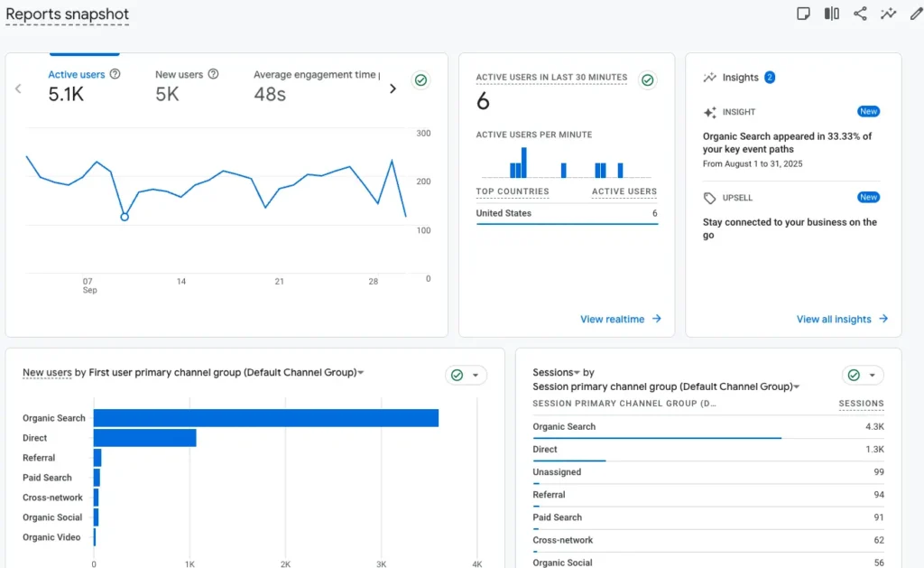Image resolution: width=924 pixels, height=568 pixels.
Task: Open green check dropdown on New users card
Action: pos(466,375)
